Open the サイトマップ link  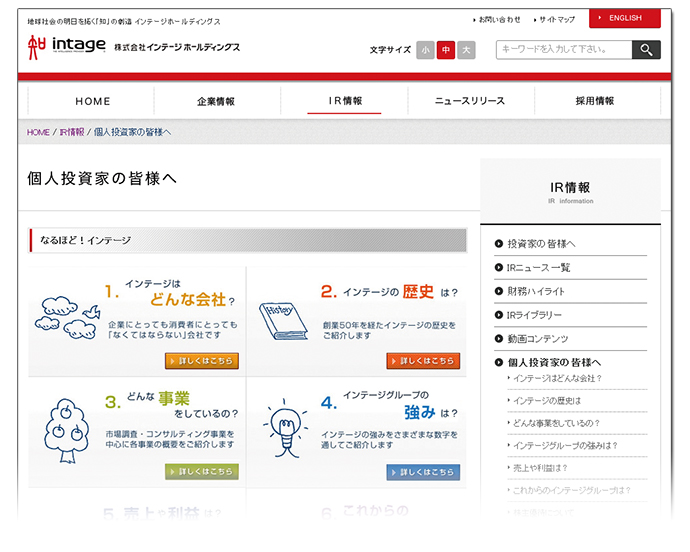pyautogui.click(x=554, y=20)
